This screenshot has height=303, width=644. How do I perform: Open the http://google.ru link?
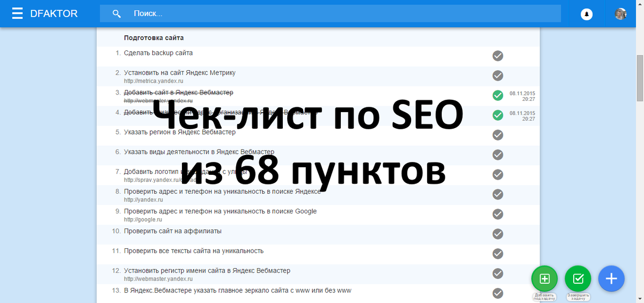pyautogui.click(x=143, y=219)
